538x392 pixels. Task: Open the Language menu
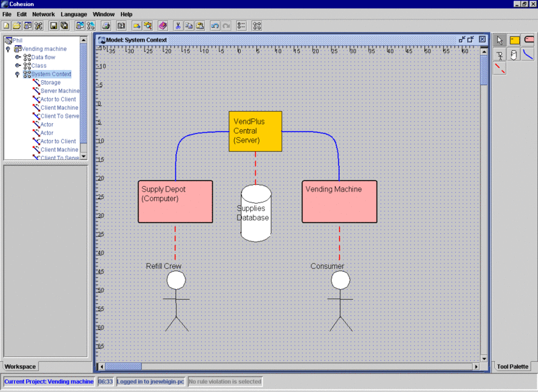(x=74, y=14)
